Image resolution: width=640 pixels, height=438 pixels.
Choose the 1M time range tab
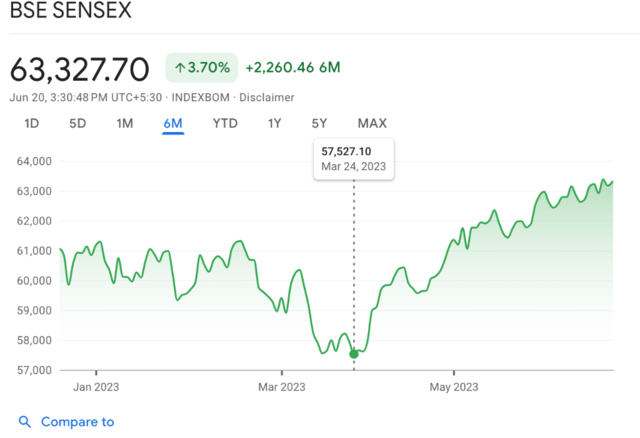pyautogui.click(x=125, y=123)
